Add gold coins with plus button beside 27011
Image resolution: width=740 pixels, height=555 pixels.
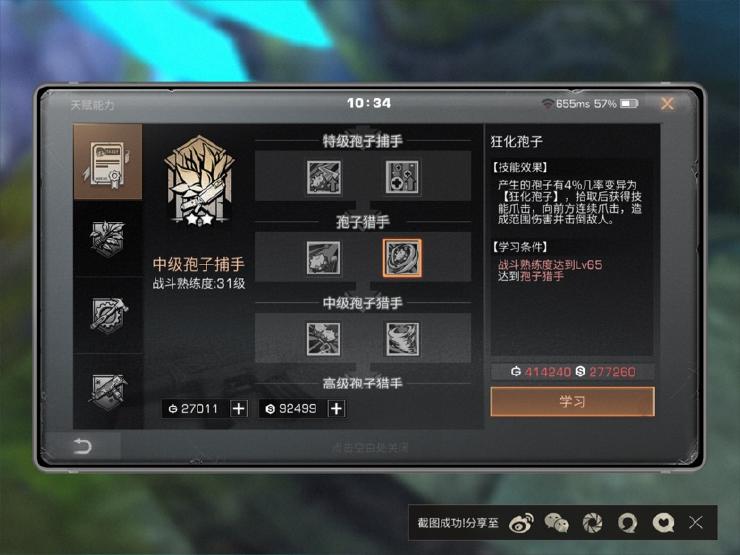coord(239,409)
